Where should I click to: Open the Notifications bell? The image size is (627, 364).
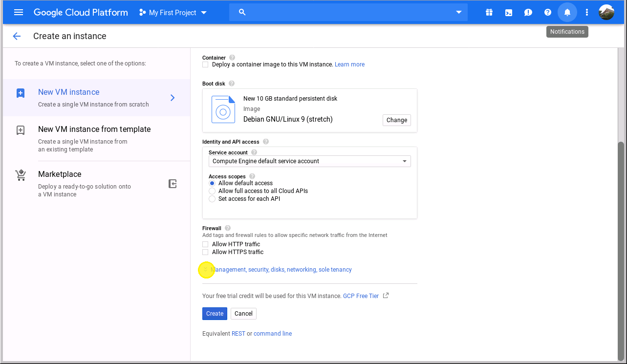[567, 13]
